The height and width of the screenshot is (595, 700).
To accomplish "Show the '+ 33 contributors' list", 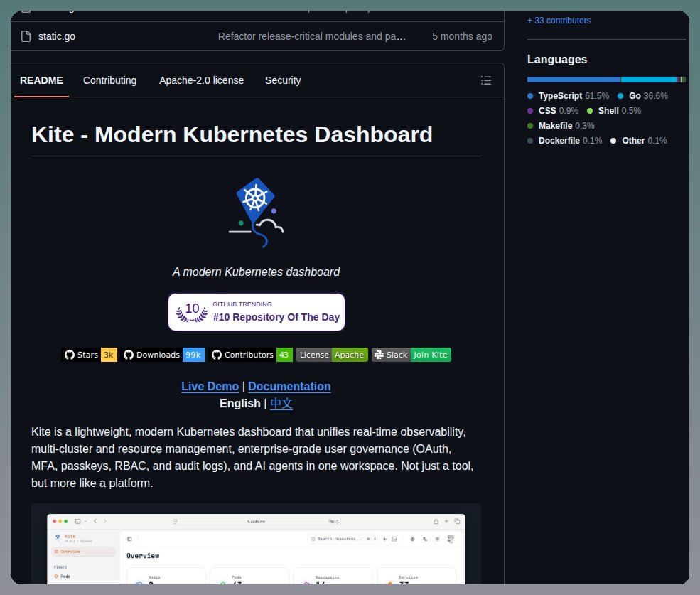I will tap(559, 21).
